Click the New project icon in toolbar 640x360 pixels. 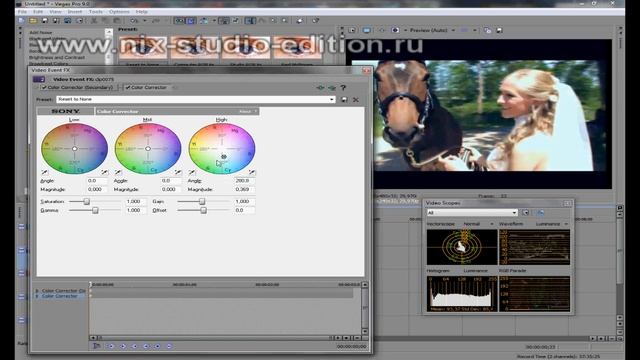pyautogui.click(x=21, y=20)
